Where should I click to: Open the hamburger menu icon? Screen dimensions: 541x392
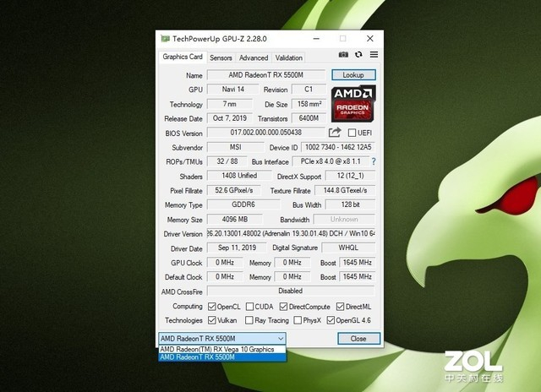tap(373, 56)
